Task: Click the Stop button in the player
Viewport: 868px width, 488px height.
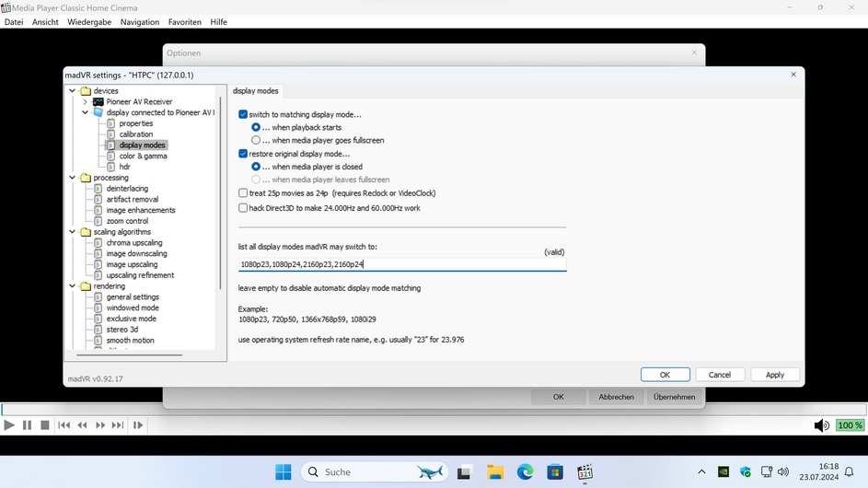Action: 45,425
